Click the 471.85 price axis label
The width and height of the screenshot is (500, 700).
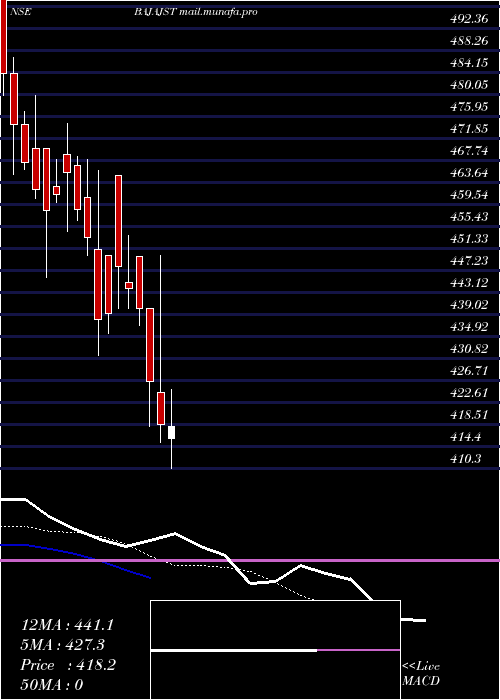pos(468,129)
